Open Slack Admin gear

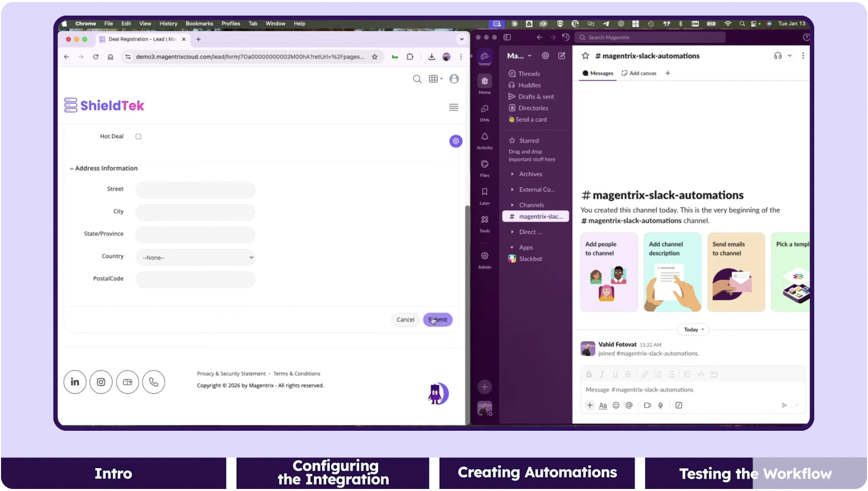(x=485, y=260)
